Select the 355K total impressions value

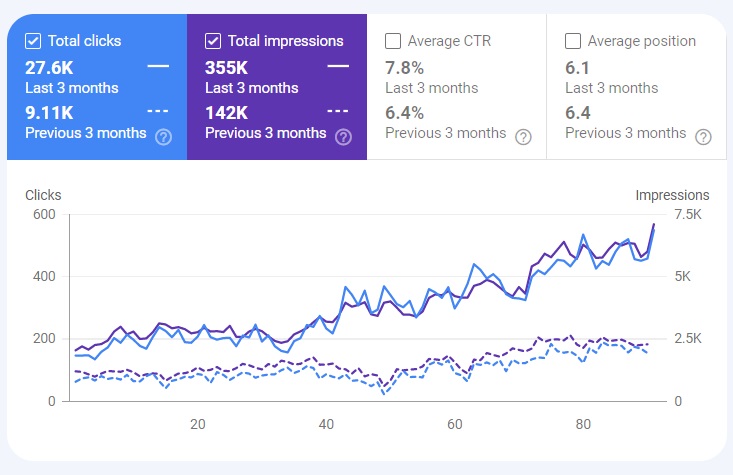coord(226,68)
